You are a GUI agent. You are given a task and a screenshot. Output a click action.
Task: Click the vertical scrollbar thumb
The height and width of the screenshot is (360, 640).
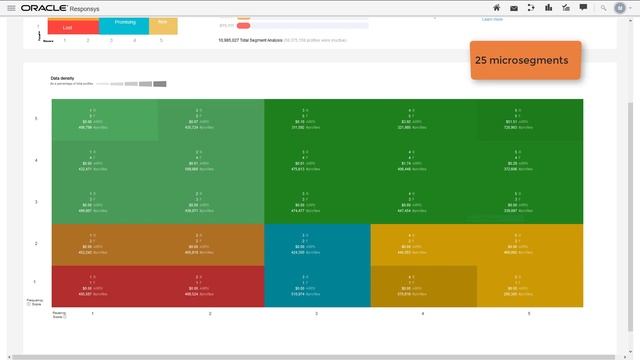click(631, 216)
